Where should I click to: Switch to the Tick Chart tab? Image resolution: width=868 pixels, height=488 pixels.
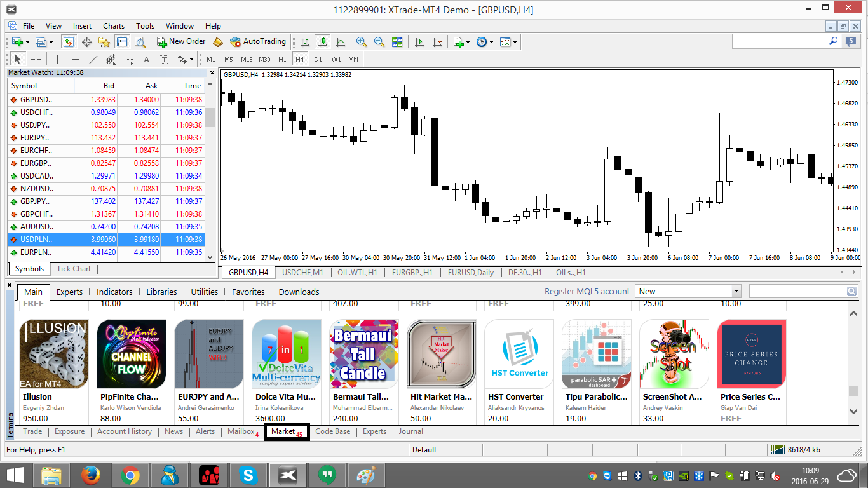point(74,269)
